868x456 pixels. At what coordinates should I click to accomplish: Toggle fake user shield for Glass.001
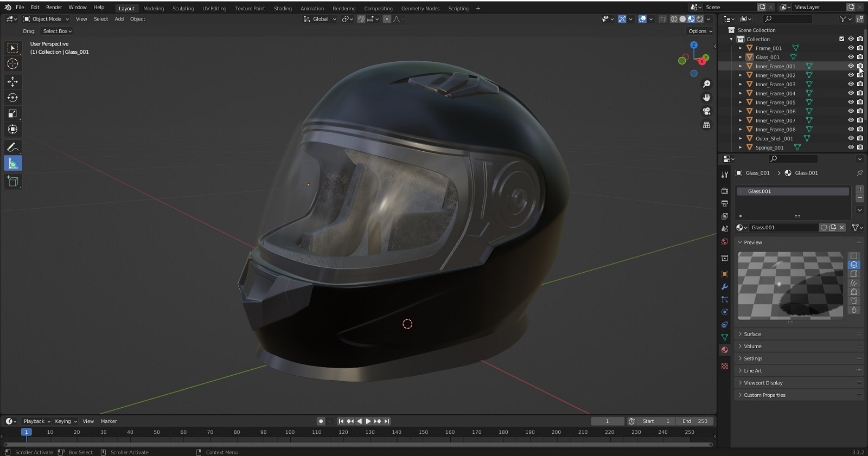coord(824,228)
